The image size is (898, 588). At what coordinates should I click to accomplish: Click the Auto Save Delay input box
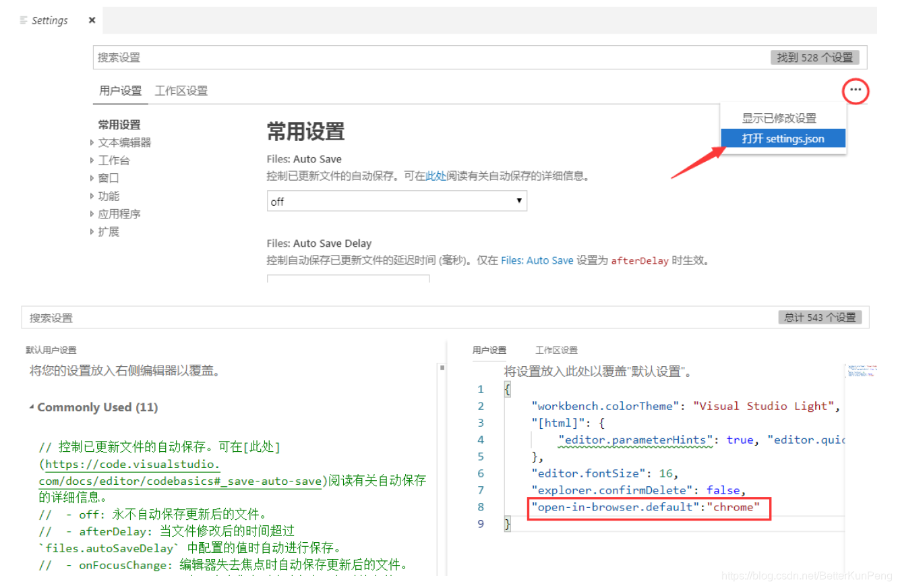click(x=348, y=278)
